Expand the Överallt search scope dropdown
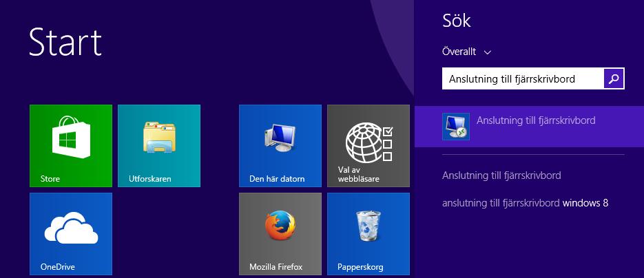Viewport: 644px width, 278px height. [466, 52]
